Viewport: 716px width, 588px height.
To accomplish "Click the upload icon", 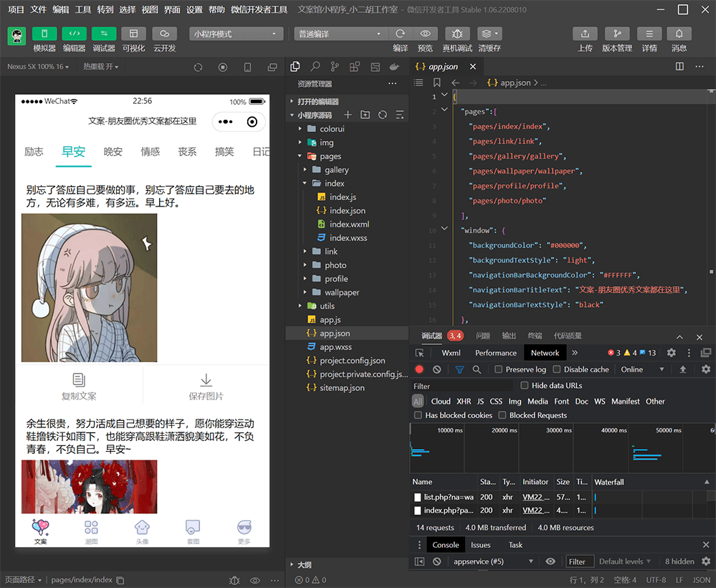I will 585,34.
